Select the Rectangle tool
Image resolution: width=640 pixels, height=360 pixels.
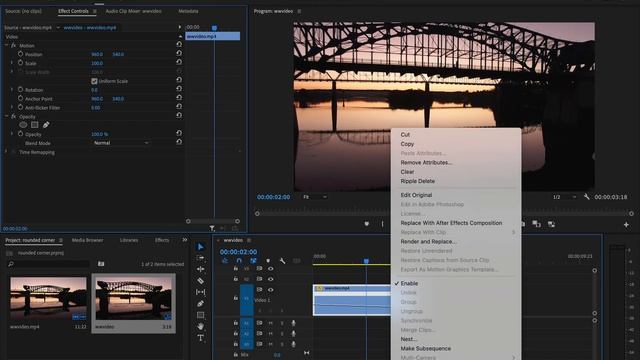pyautogui.click(x=200, y=315)
